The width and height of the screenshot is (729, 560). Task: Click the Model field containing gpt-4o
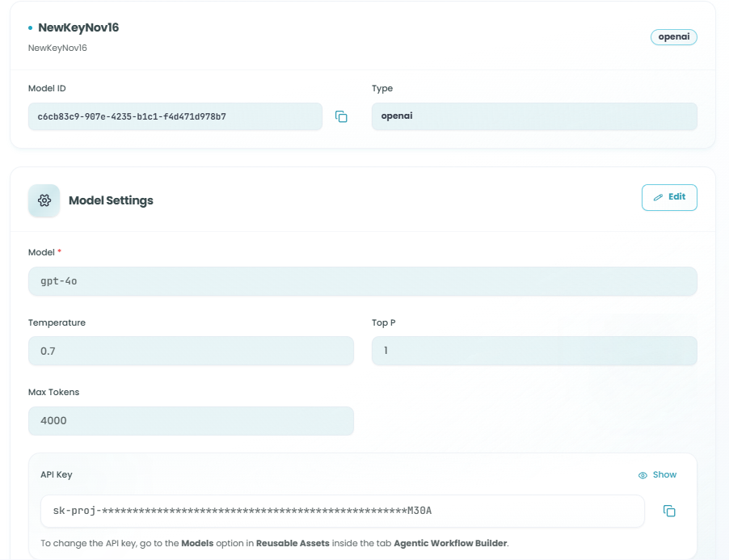point(362,281)
